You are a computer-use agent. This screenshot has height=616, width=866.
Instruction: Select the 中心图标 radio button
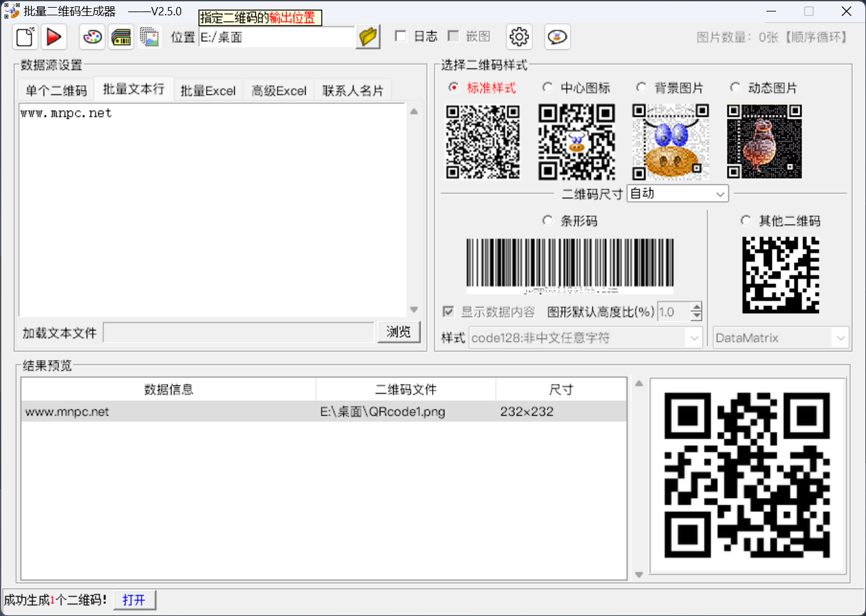point(548,87)
